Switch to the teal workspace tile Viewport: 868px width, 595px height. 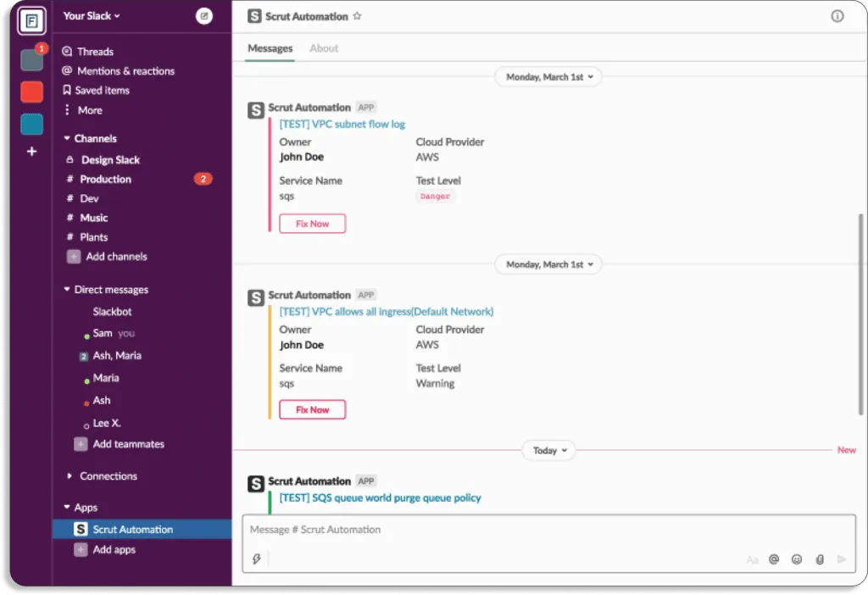click(31, 124)
